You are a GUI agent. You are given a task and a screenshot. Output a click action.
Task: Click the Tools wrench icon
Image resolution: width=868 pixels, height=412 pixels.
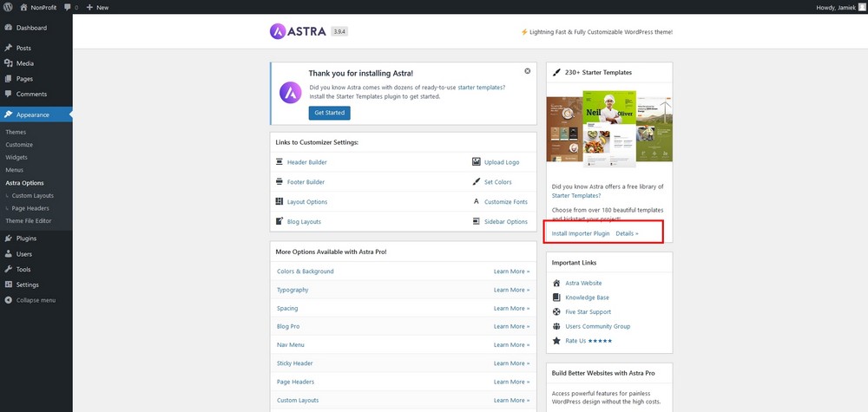coord(9,270)
